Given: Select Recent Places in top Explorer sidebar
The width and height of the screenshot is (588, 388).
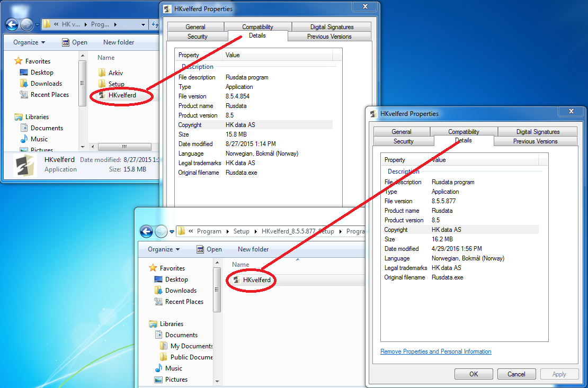Looking at the screenshot, I should pyautogui.click(x=44, y=95).
